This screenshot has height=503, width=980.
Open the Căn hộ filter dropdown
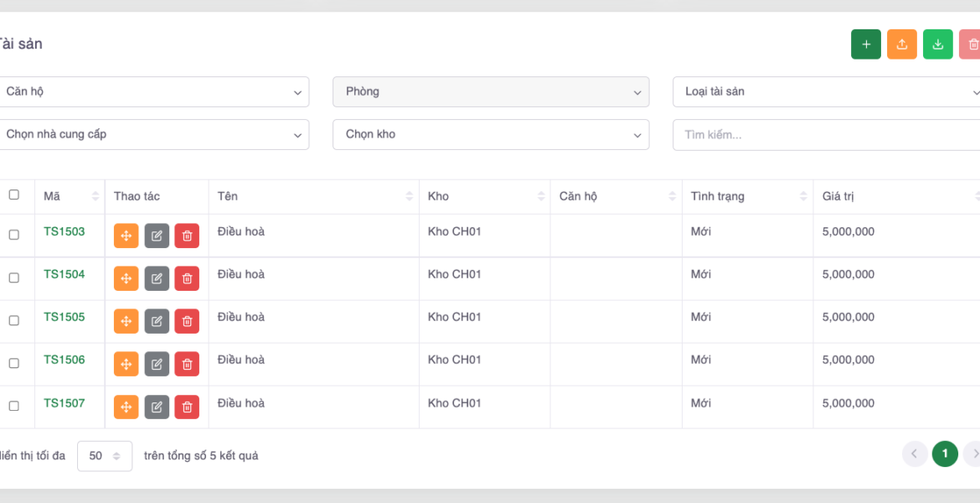(x=153, y=92)
